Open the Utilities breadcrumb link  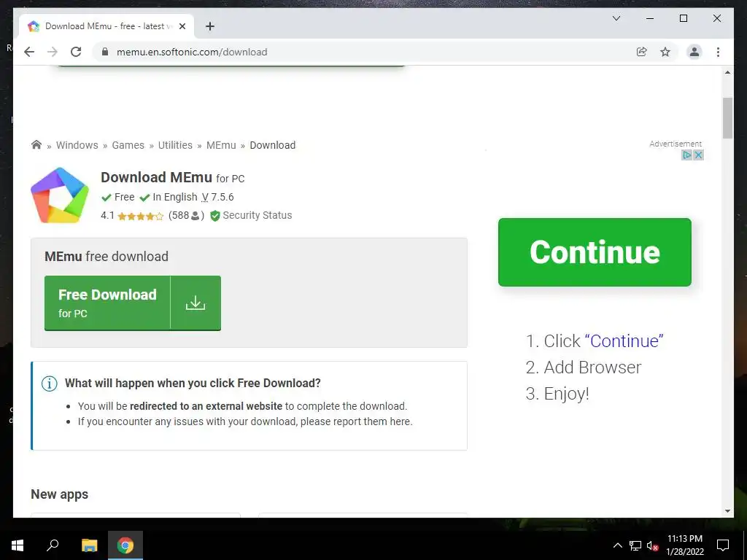(x=175, y=145)
